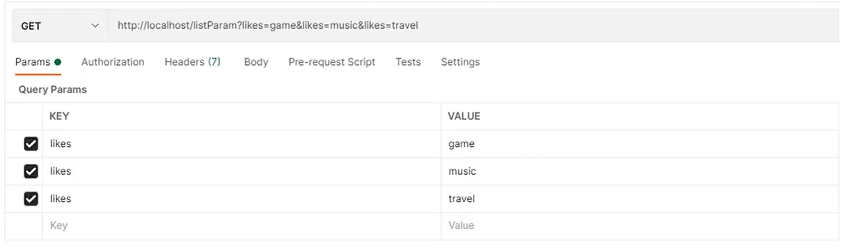Viewport: 868px width, 248px height.
Task: Uncheck the likes=travel parameter checkbox
Action: click(x=31, y=199)
